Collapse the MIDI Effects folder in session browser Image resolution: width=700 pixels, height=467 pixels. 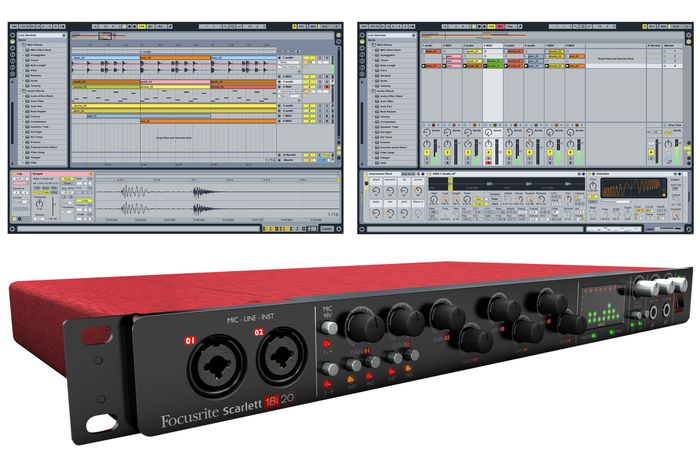[370, 45]
